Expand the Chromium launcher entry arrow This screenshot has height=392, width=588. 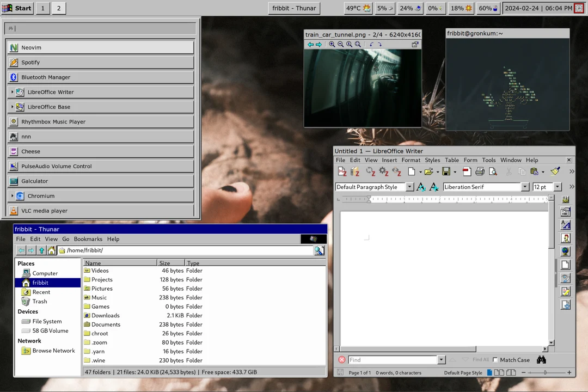(12, 196)
